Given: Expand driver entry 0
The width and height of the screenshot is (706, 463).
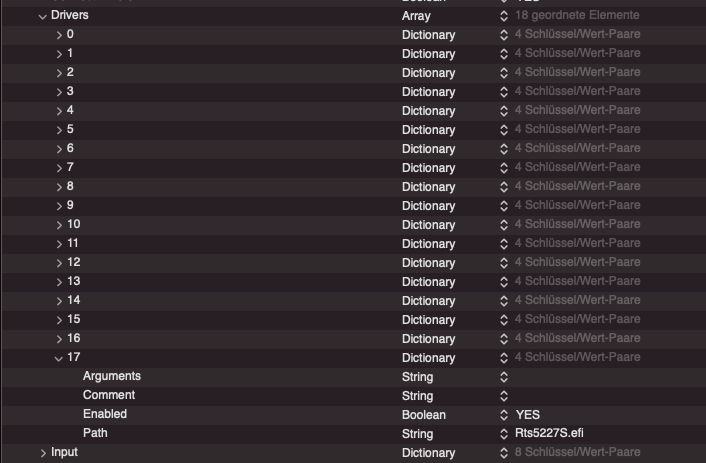Looking at the screenshot, I should pos(59,35).
